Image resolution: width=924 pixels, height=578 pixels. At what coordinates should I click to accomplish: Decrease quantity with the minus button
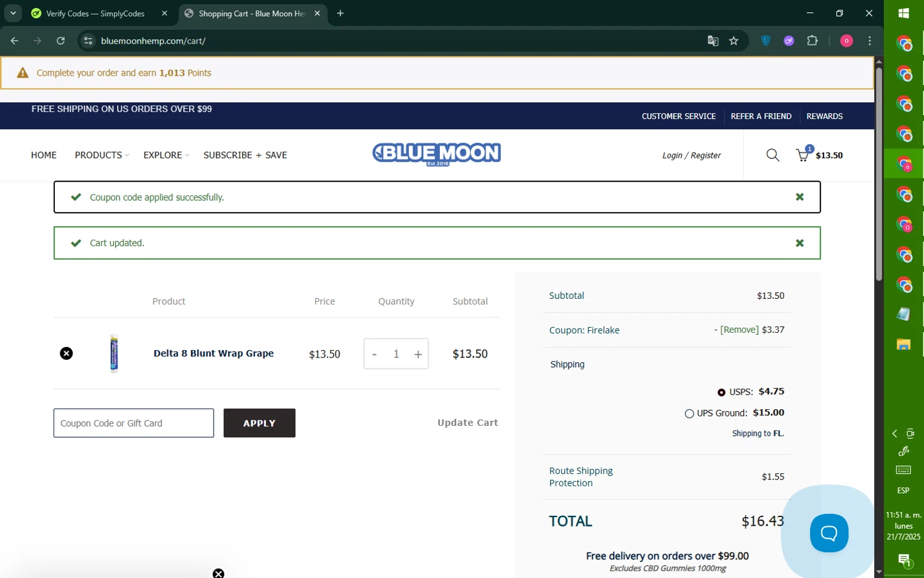pyautogui.click(x=374, y=354)
